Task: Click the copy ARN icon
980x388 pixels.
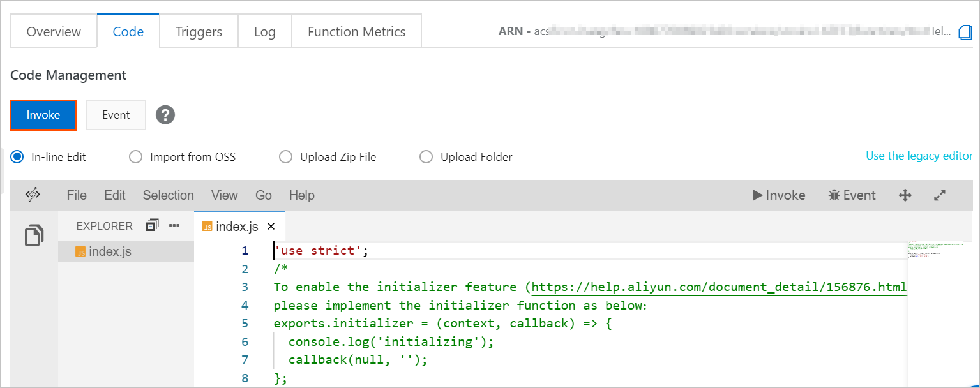Action: 965,33
